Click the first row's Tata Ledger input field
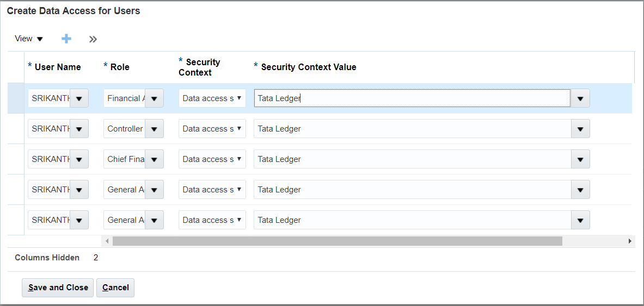This screenshot has width=644, height=306. [x=412, y=98]
